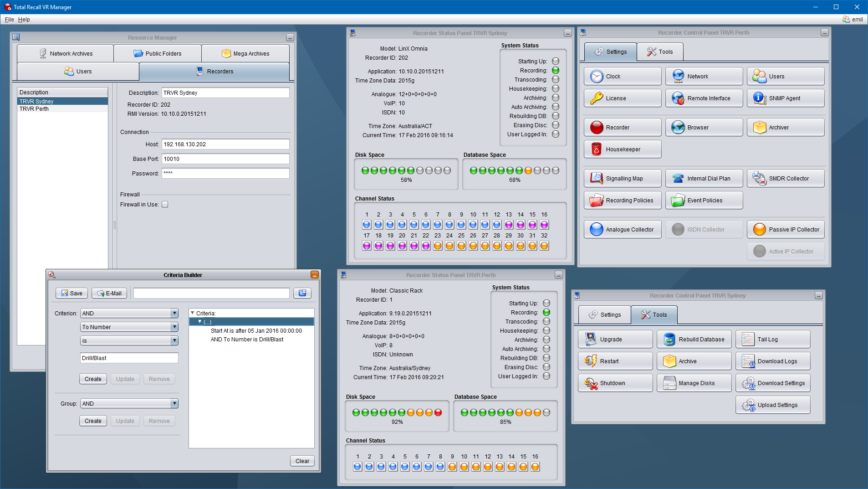Open Group AND dropdown

pyautogui.click(x=129, y=404)
